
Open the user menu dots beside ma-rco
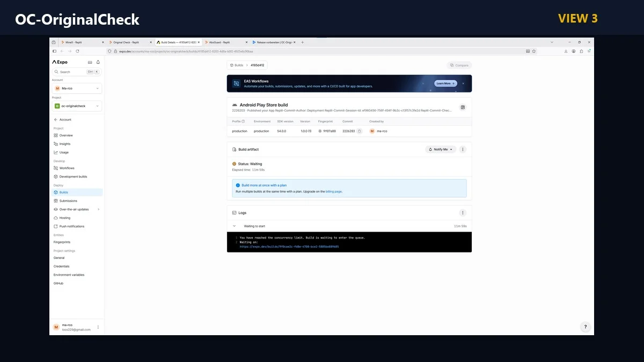(98, 327)
